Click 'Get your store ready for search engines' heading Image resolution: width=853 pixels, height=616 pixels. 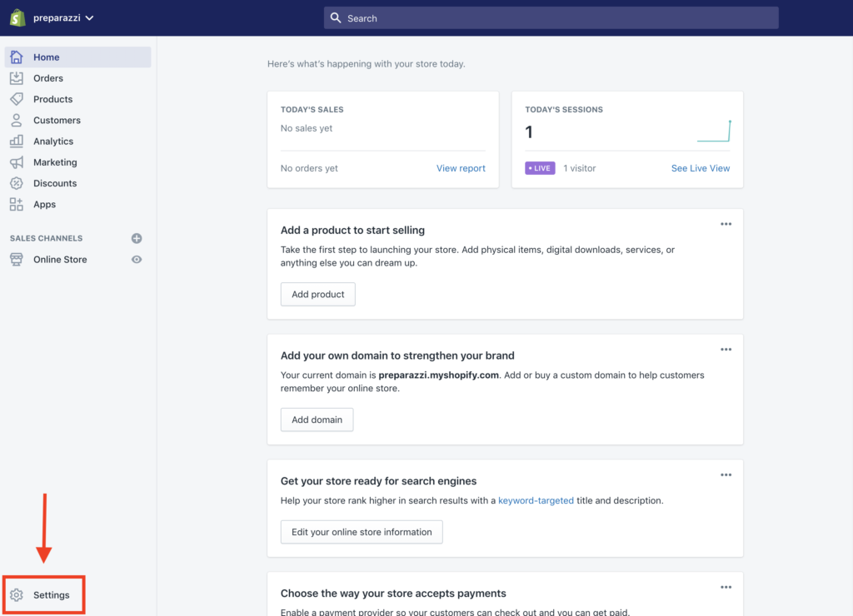click(x=378, y=481)
